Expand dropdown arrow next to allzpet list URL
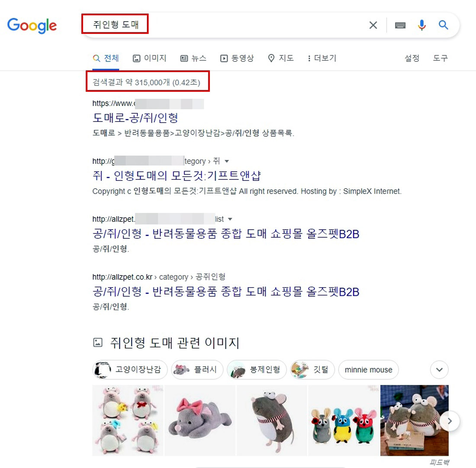This screenshot has height=468, width=476. pos(230,219)
